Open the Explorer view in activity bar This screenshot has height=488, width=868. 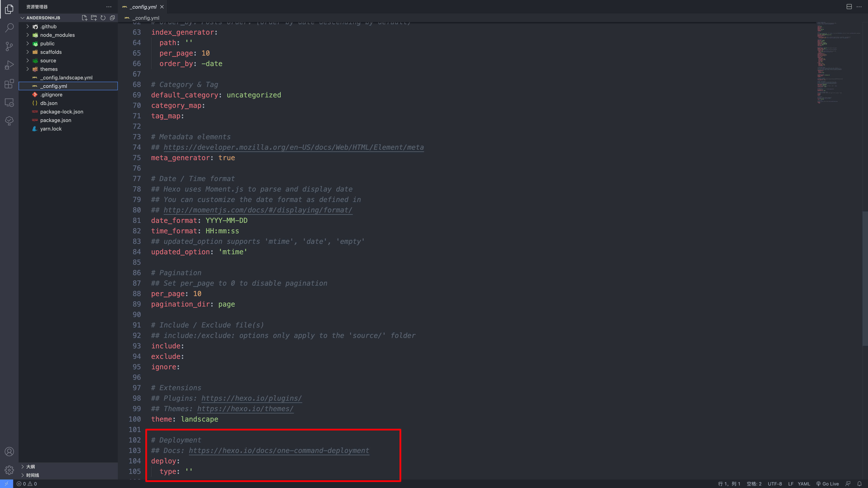point(9,9)
